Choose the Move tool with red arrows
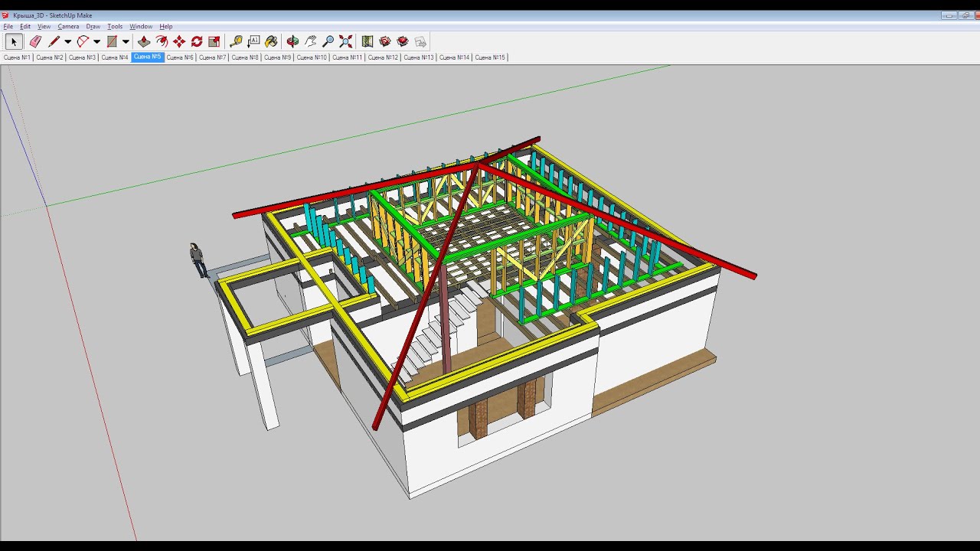The width and height of the screenshot is (980, 551). (x=179, y=41)
